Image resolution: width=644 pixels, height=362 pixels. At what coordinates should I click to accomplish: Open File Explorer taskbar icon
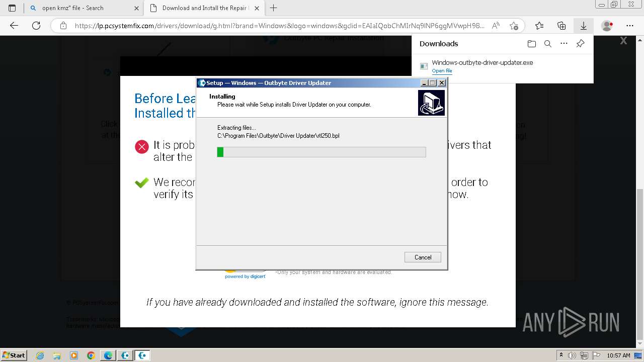tap(57, 355)
